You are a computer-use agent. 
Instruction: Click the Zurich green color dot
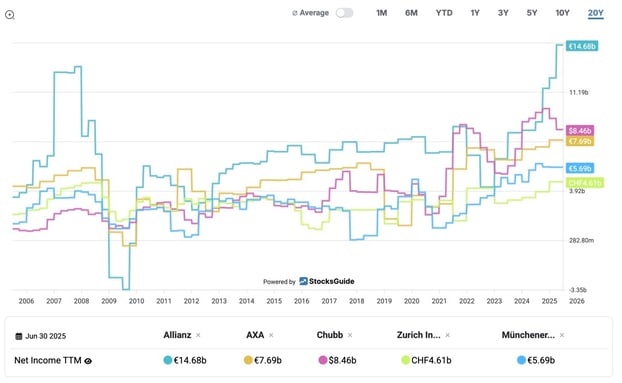(x=405, y=360)
